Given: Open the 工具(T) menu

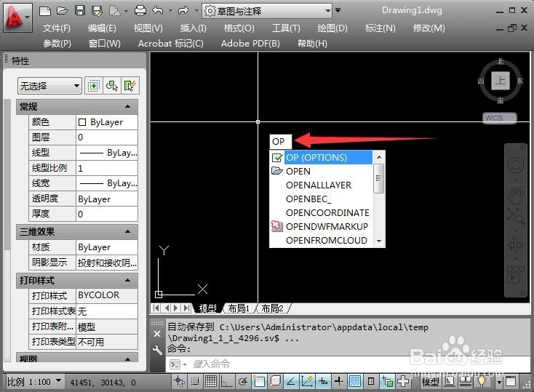Looking at the screenshot, I should click(x=286, y=28).
